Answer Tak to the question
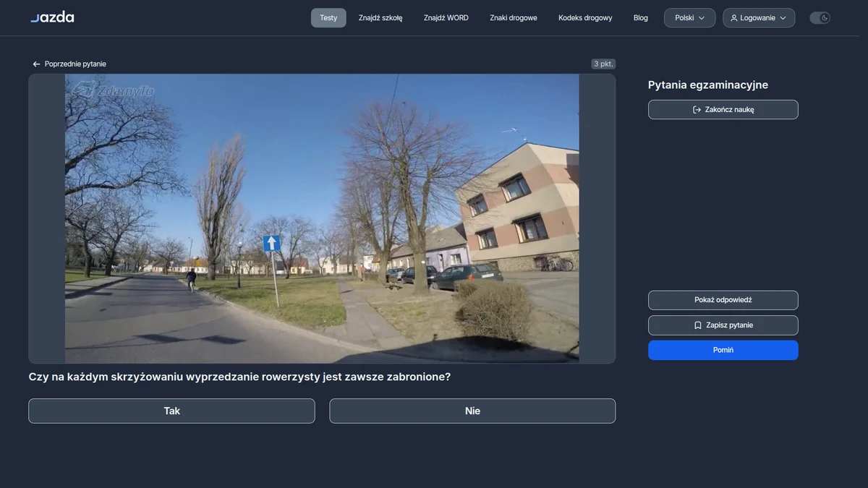Screen dimensions: 868x488 tap(171, 411)
